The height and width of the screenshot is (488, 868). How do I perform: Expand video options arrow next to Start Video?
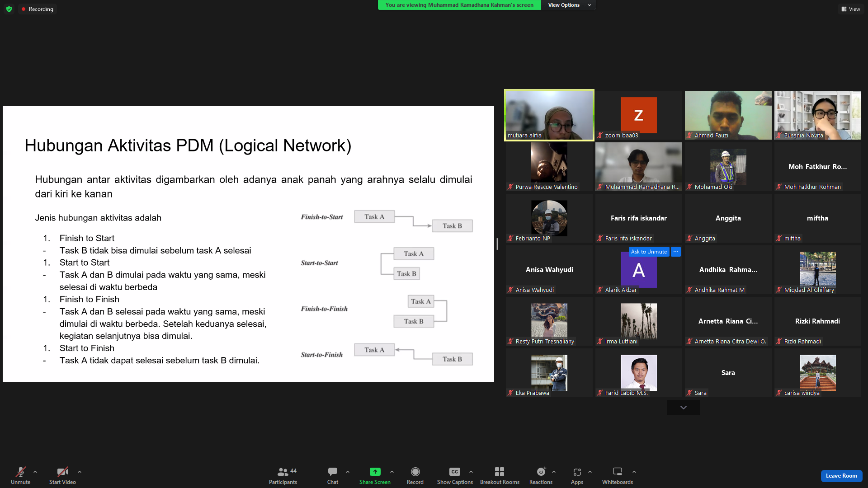[x=80, y=472]
